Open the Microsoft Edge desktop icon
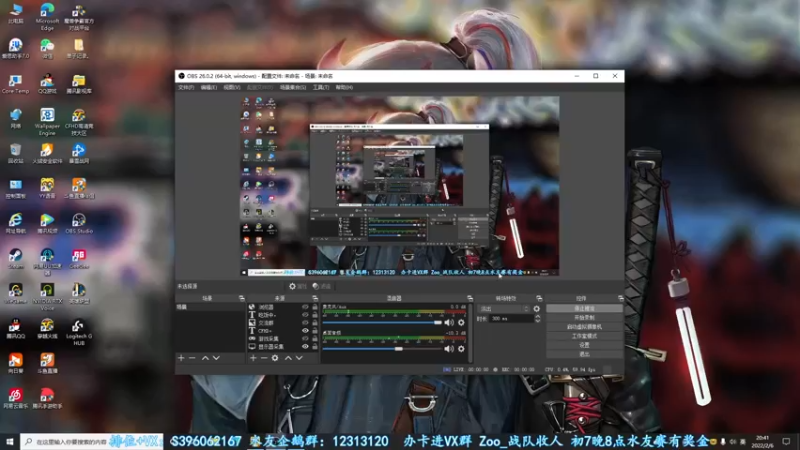Image resolution: width=800 pixels, height=450 pixels. pos(47,16)
